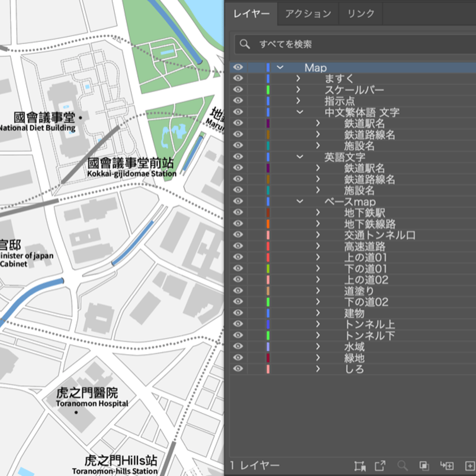This screenshot has width=476, height=476.
Task: Click the green color bar of 下の道02
Action: pyautogui.click(x=268, y=302)
